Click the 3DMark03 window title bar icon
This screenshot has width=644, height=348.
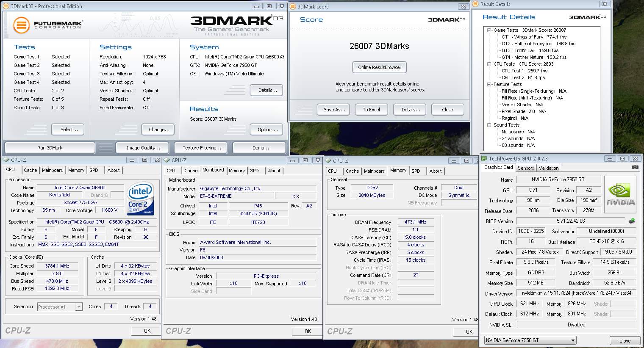(6, 6)
